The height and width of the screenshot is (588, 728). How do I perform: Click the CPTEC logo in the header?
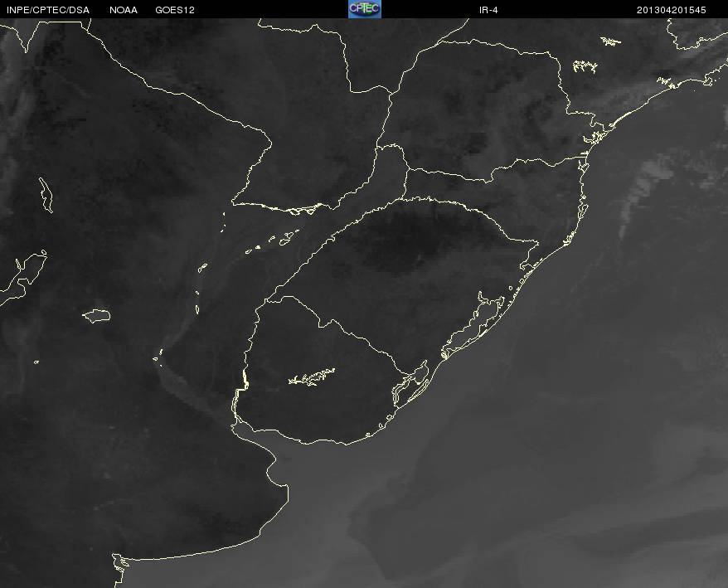pyautogui.click(x=365, y=9)
